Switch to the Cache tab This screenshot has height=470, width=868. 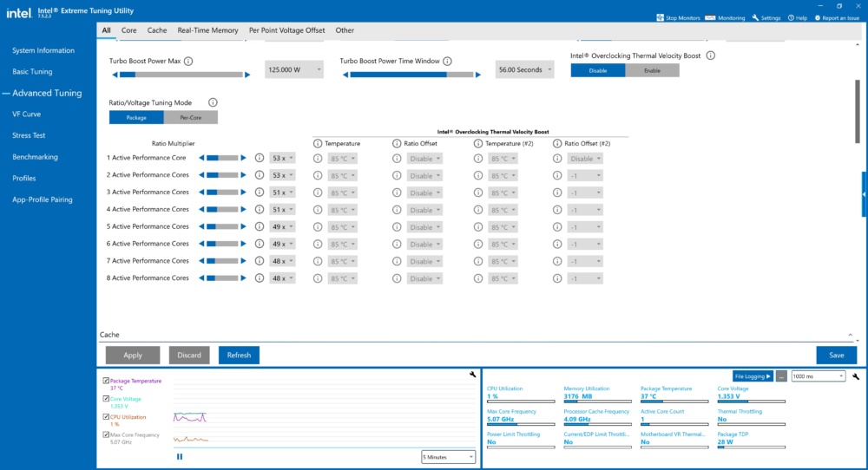pos(157,30)
